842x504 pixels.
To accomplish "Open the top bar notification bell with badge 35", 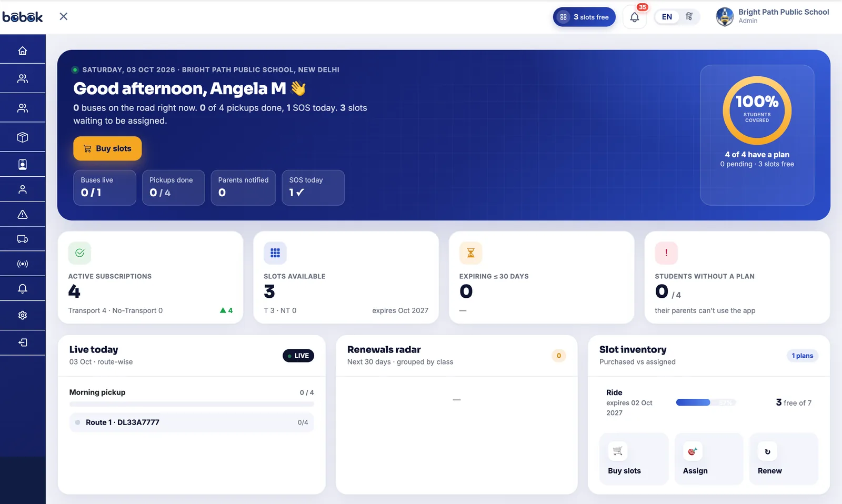I will (x=635, y=17).
